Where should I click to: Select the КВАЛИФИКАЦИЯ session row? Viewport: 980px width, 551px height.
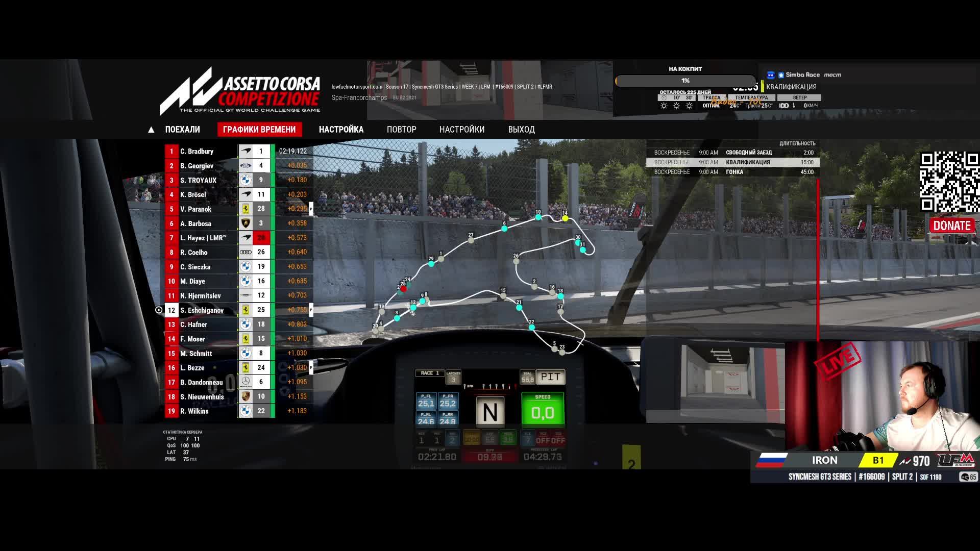732,162
